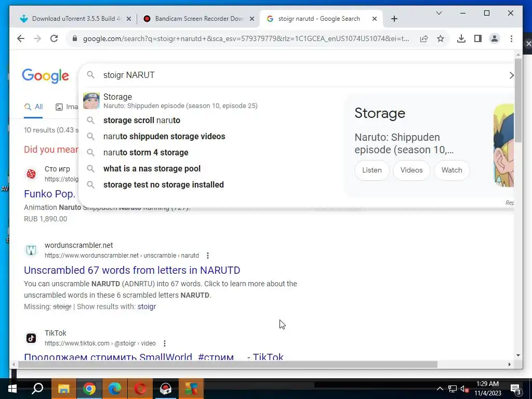Close the Bandicam tab
532x399 pixels.
[x=252, y=19]
